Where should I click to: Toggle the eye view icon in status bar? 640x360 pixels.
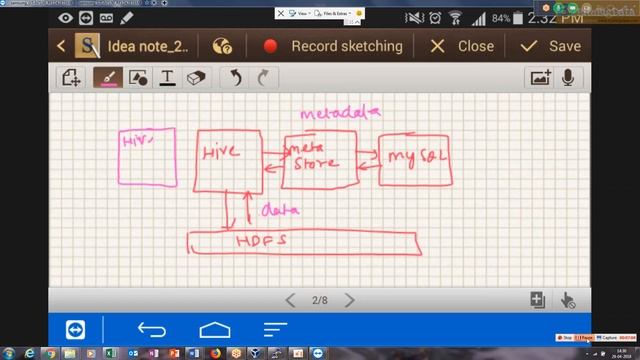click(x=65, y=18)
